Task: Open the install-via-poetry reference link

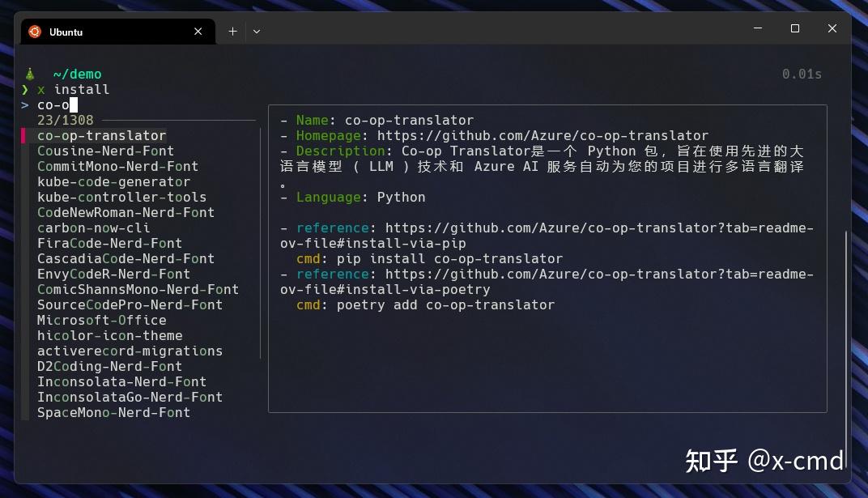Action: (547, 282)
